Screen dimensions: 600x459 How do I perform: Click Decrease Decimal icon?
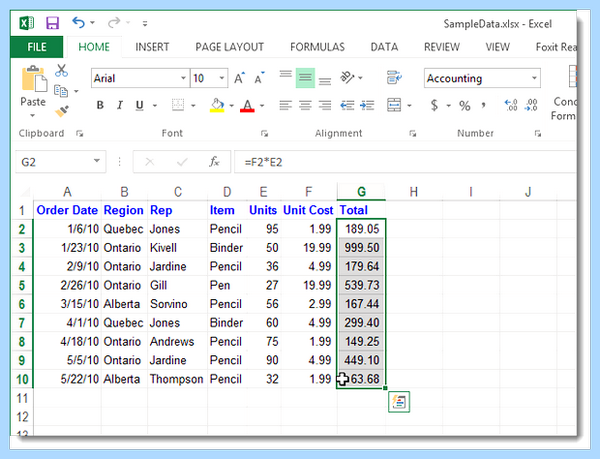[x=532, y=105]
